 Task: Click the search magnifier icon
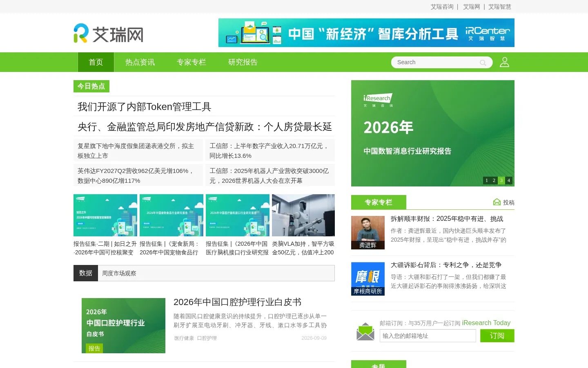[483, 63]
